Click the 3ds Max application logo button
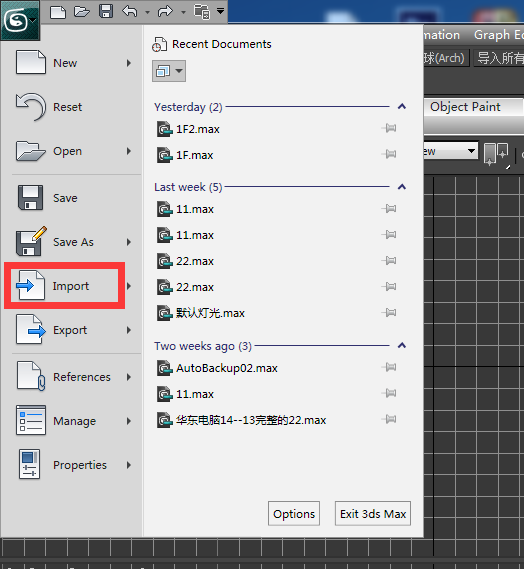 pos(20,20)
